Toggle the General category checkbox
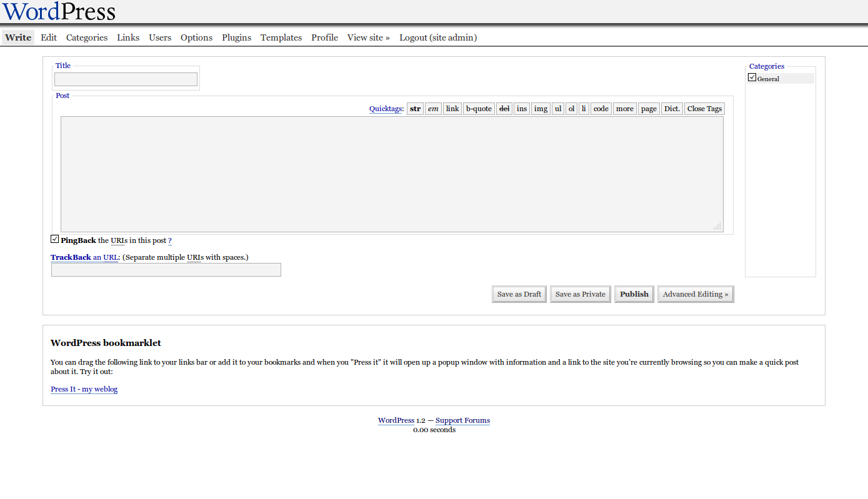The image size is (868, 499). click(752, 77)
